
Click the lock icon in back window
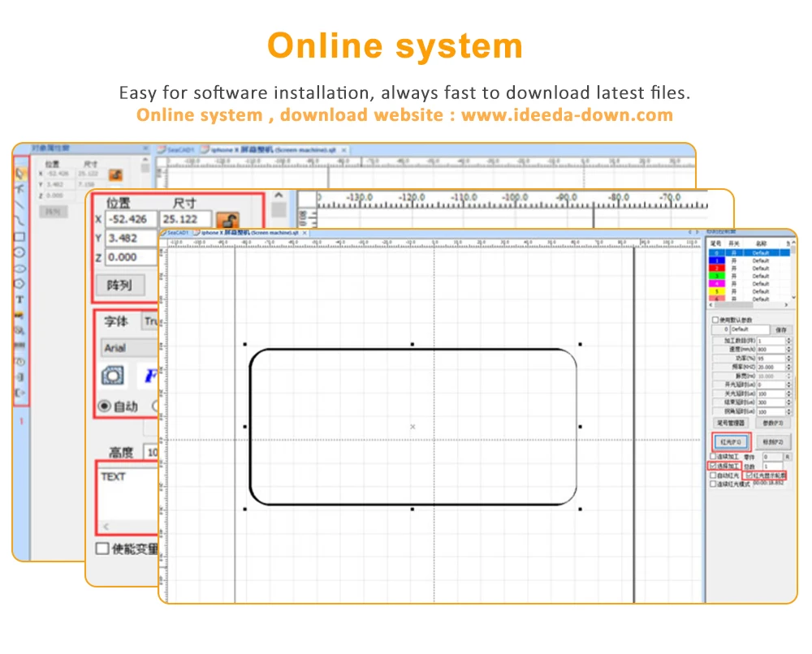[x=115, y=175]
